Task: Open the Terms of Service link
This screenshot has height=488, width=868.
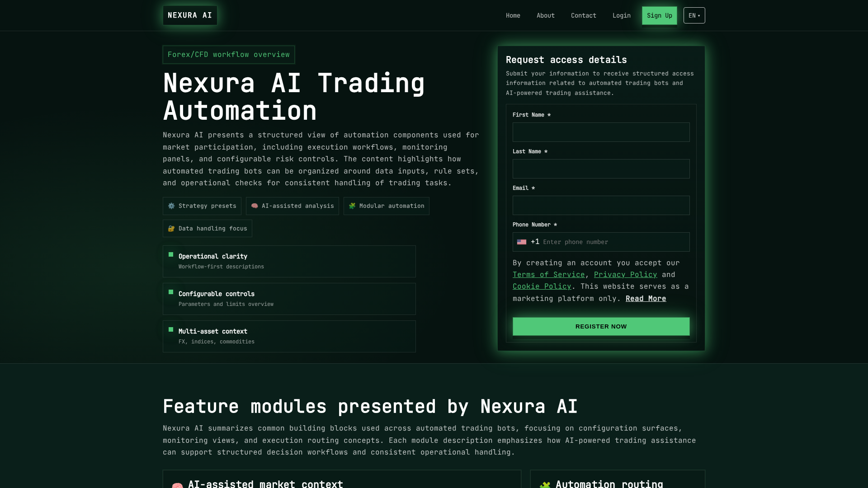Action: tap(549, 275)
